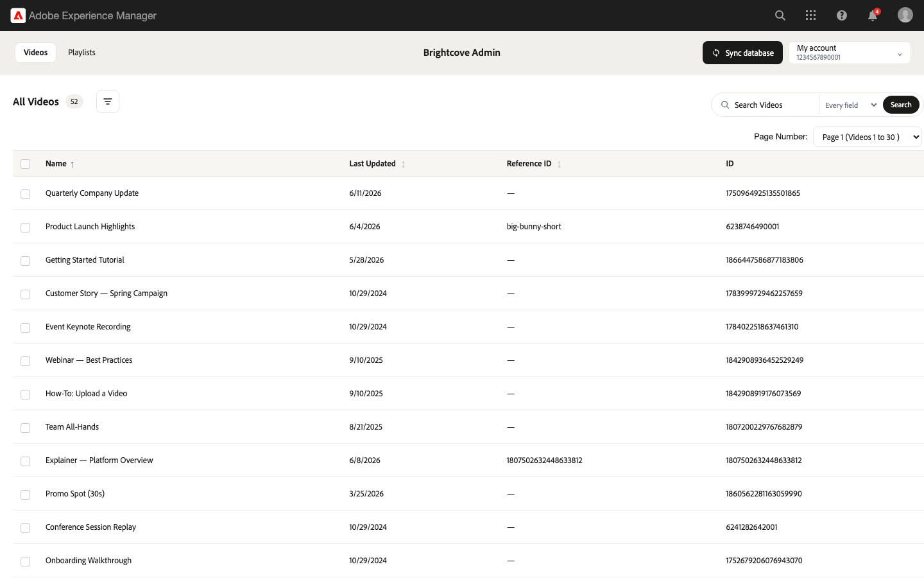Check the Event Keynote Recording row
Image resolution: width=924 pixels, height=578 pixels.
tap(26, 328)
